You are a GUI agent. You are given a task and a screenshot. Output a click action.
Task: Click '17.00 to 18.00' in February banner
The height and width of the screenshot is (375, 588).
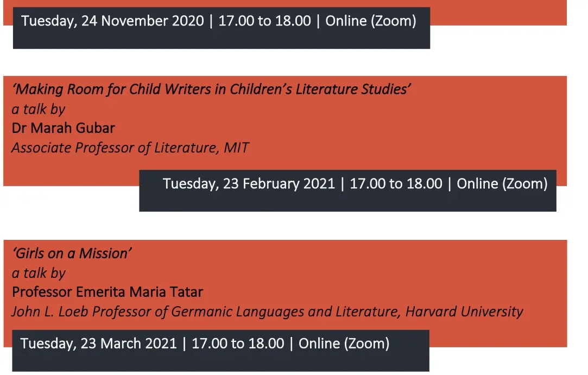pos(396,184)
